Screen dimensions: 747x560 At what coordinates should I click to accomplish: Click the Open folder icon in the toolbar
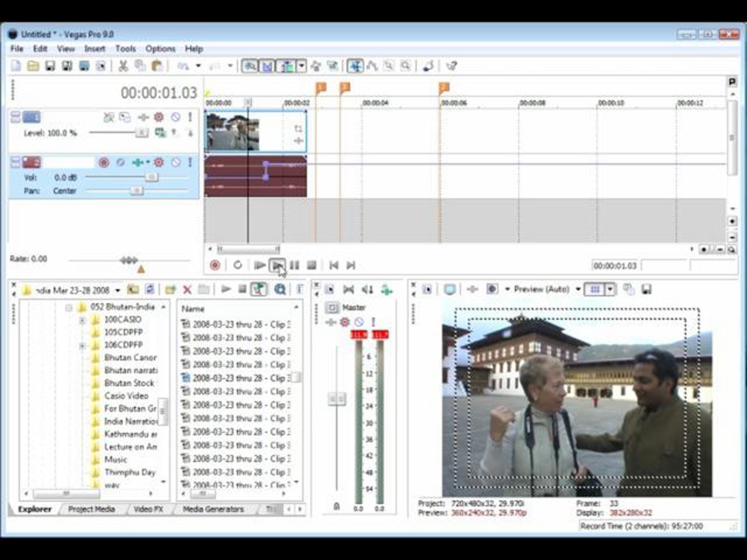click(x=33, y=65)
